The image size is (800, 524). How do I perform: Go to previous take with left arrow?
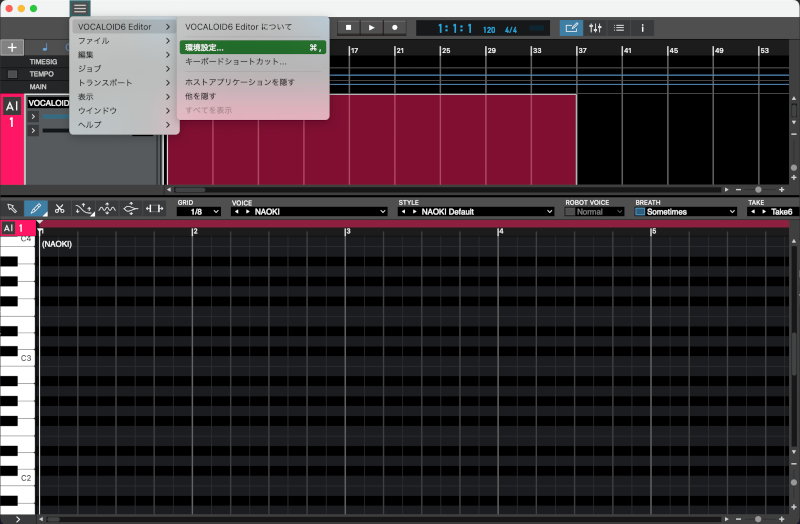[753, 212]
